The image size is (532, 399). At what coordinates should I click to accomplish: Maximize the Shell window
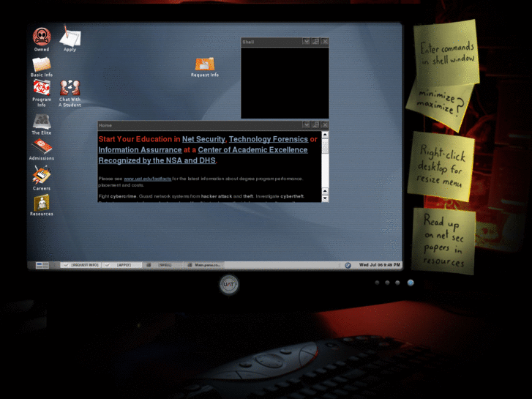316,42
